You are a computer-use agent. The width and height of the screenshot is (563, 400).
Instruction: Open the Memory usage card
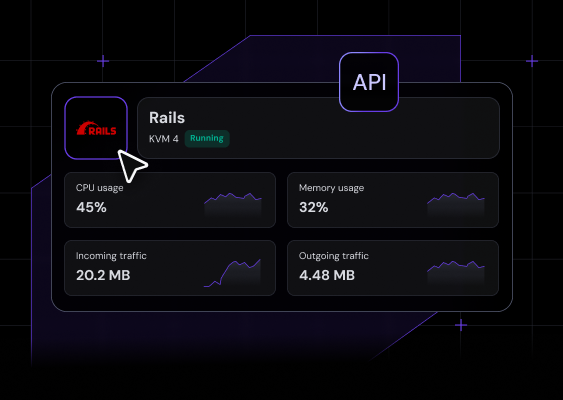click(x=393, y=200)
